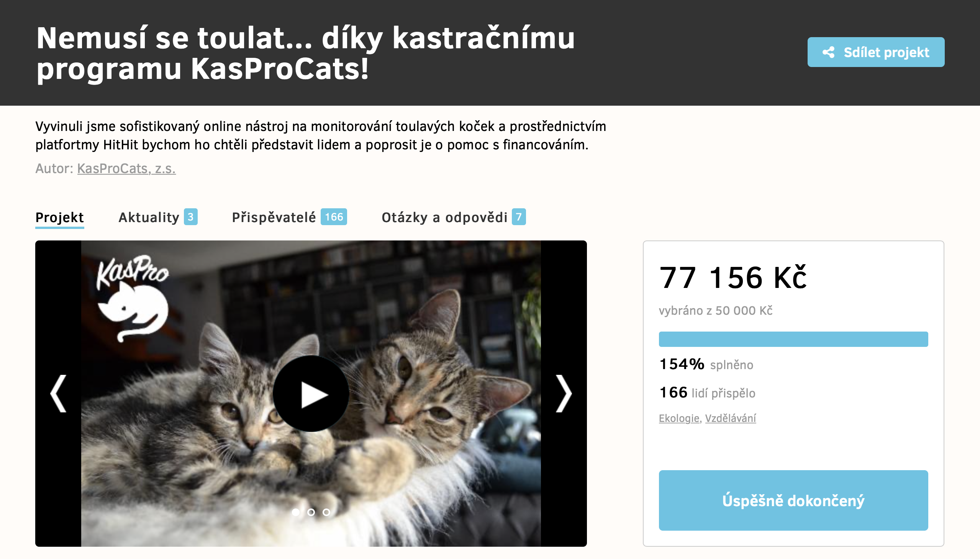This screenshot has width=980, height=559.
Task: Click the 166 contributors count badge
Action: point(334,217)
